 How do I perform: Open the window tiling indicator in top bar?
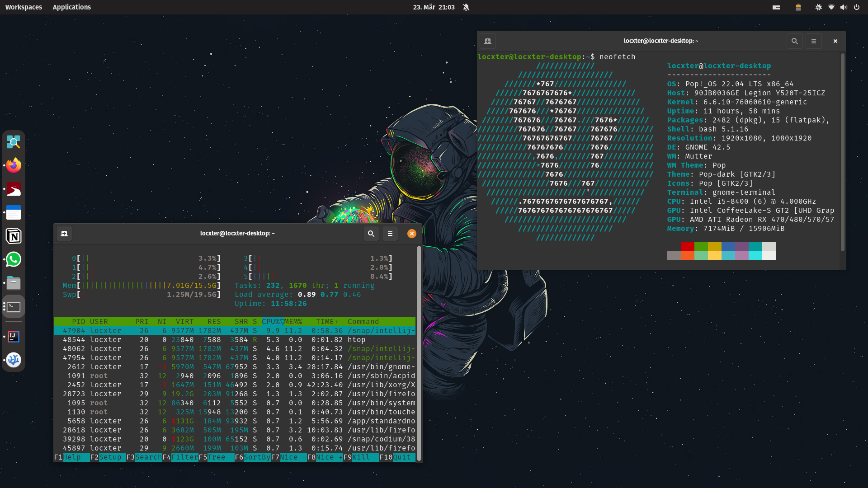click(x=776, y=7)
